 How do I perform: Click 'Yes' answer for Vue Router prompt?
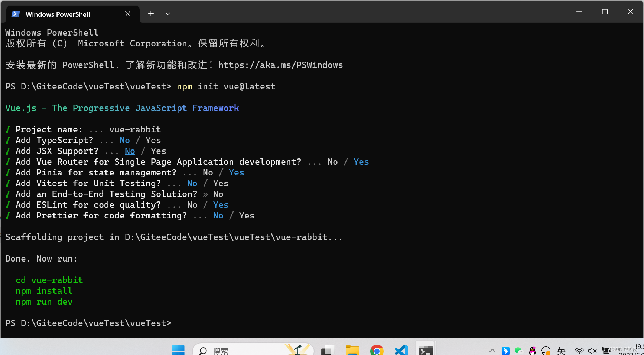point(361,162)
